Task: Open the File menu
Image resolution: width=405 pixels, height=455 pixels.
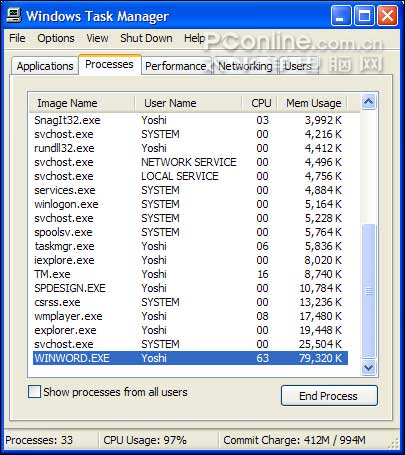Action: pos(17,38)
